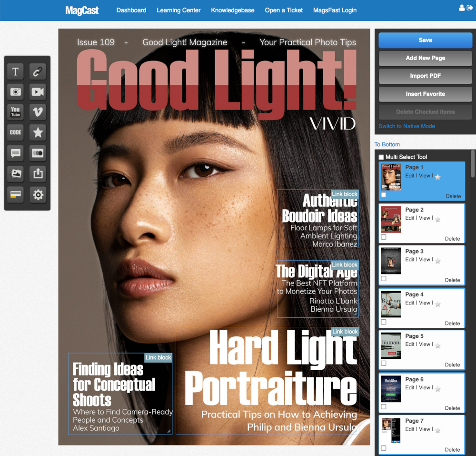Select the comment bubble tool
This screenshot has height=456, width=476.
point(15,153)
